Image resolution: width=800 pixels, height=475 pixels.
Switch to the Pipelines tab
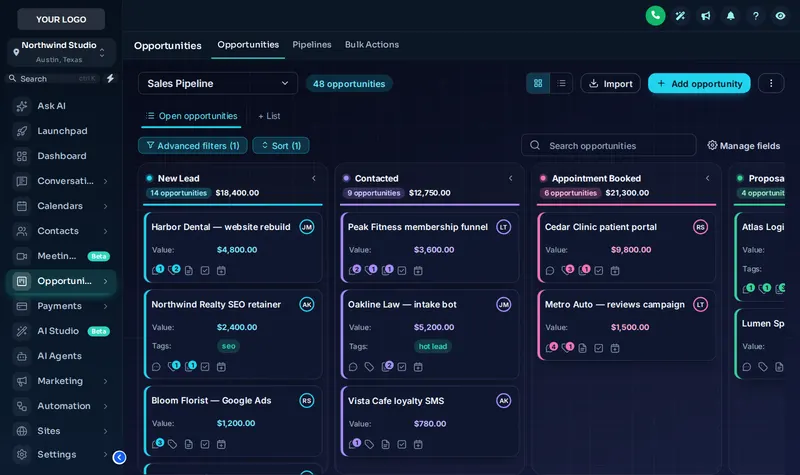312,44
